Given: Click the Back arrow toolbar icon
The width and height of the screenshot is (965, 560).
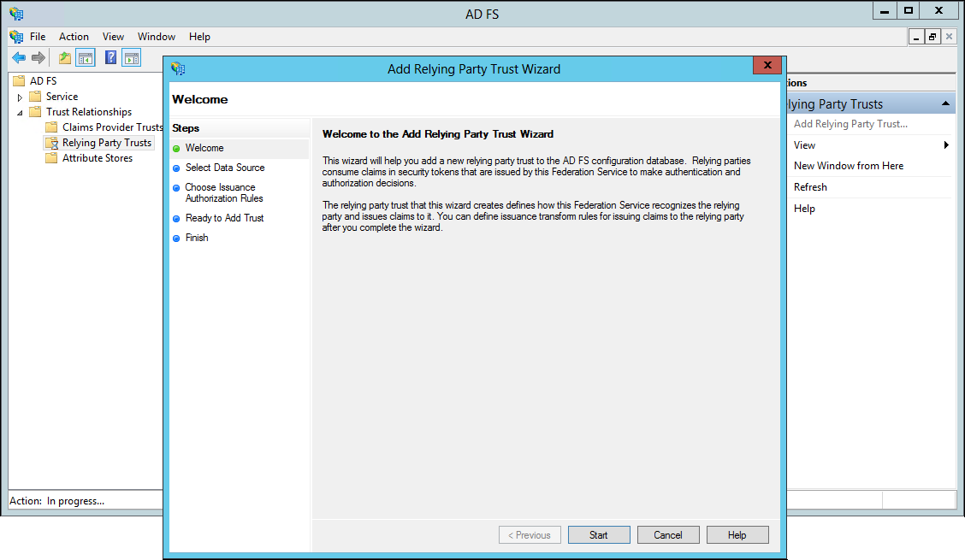Looking at the screenshot, I should [x=19, y=58].
